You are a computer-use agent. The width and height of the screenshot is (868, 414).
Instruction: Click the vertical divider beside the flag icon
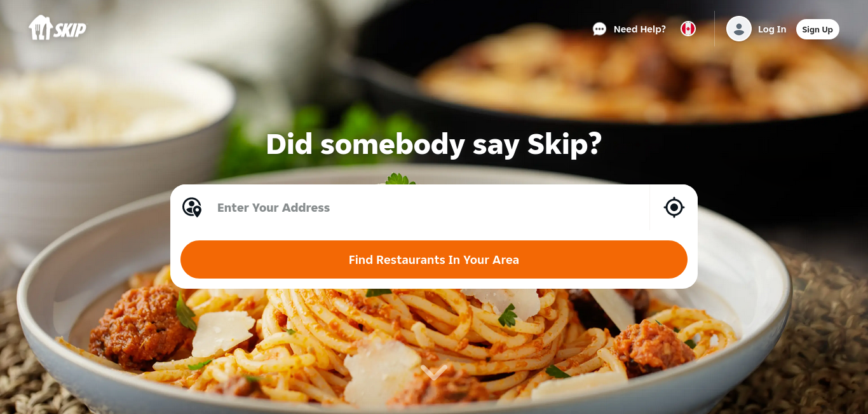coord(714,29)
